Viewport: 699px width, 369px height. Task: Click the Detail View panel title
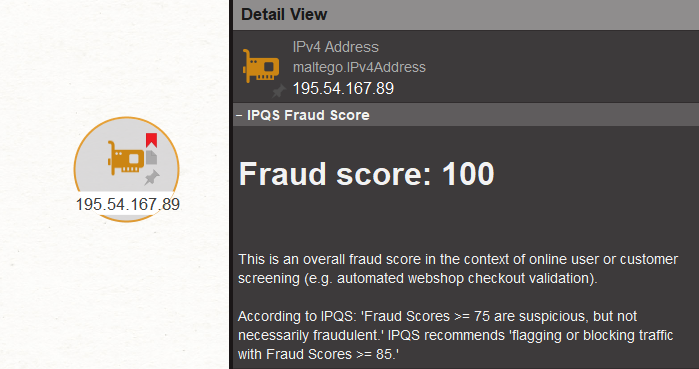284,14
